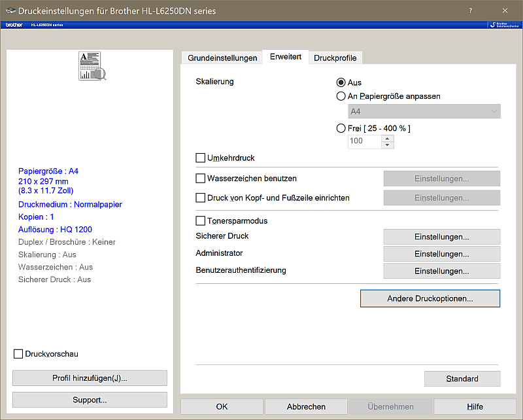Screen dimensions: 523x420
Task: Click the HL-L6250DN series banner label
Action: coord(46,25)
